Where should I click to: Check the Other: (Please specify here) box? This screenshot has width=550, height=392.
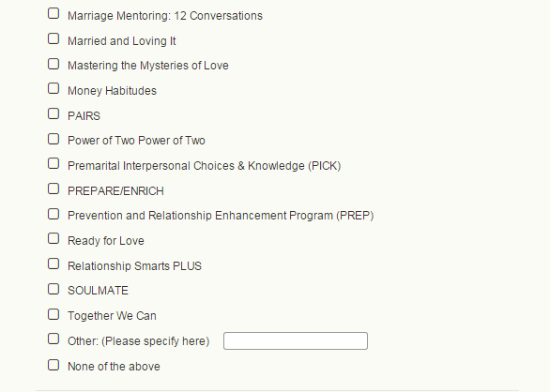(53, 339)
